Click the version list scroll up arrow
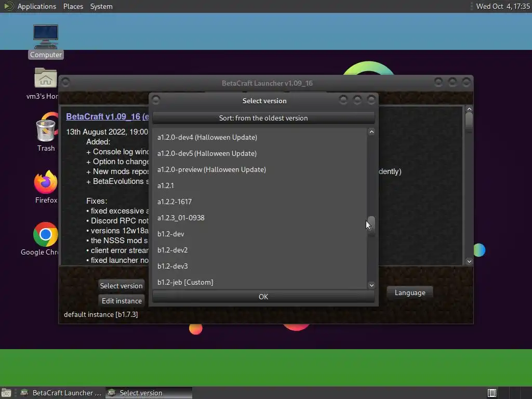Viewport: 532px width, 399px height. coord(371,132)
